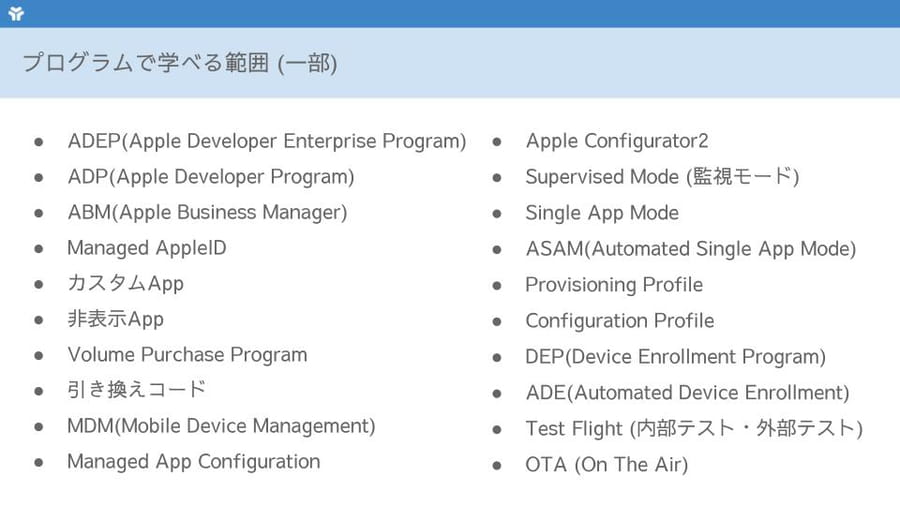Image resolution: width=900 pixels, height=506 pixels.
Task: Select Test Flight (内部テスト・外部テスト) item
Action: 694,429
